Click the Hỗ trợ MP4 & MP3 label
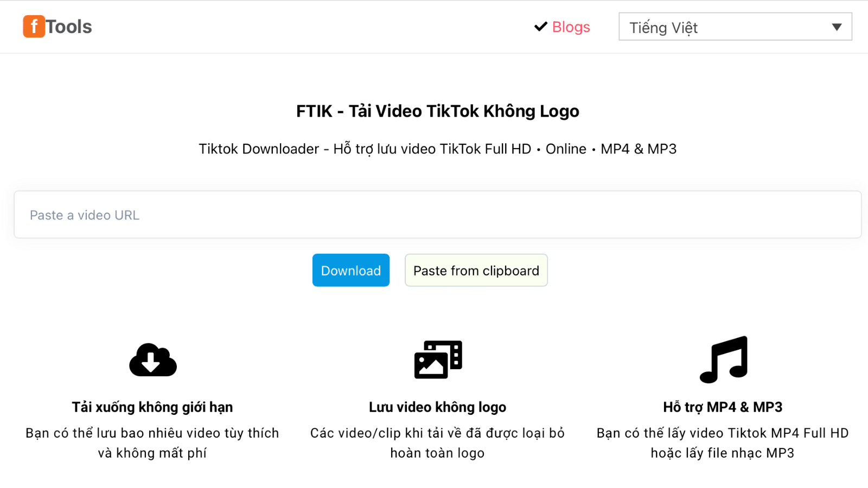Viewport: 868px width, 488px height. click(722, 407)
